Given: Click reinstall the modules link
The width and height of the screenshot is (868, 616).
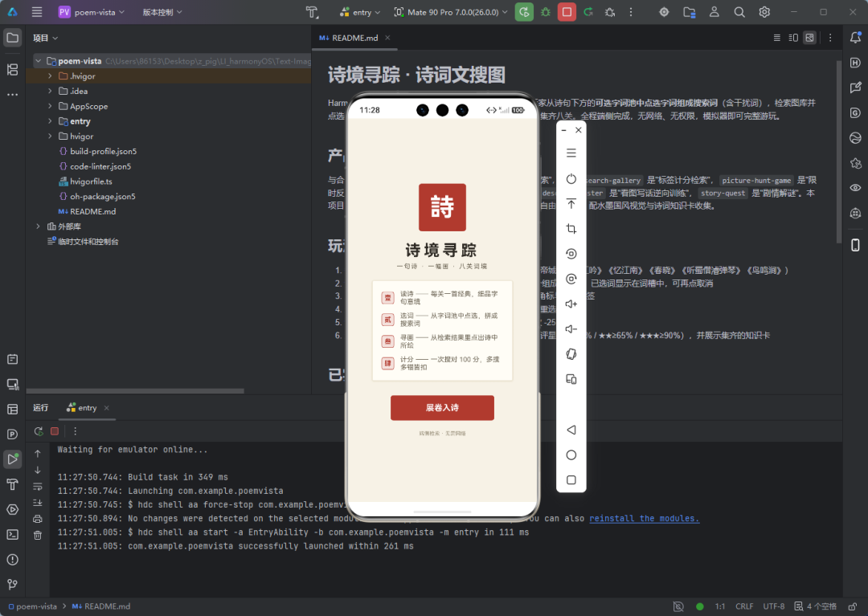Looking at the screenshot, I should (x=645, y=518).
